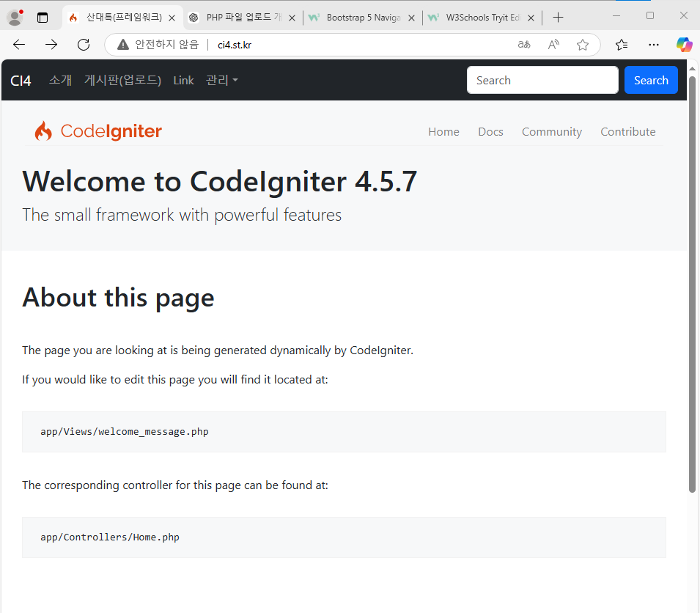700x613 pixels.
Task: Switch to the 산대특(프레임워크) tab
Action: tap(122, 18)
